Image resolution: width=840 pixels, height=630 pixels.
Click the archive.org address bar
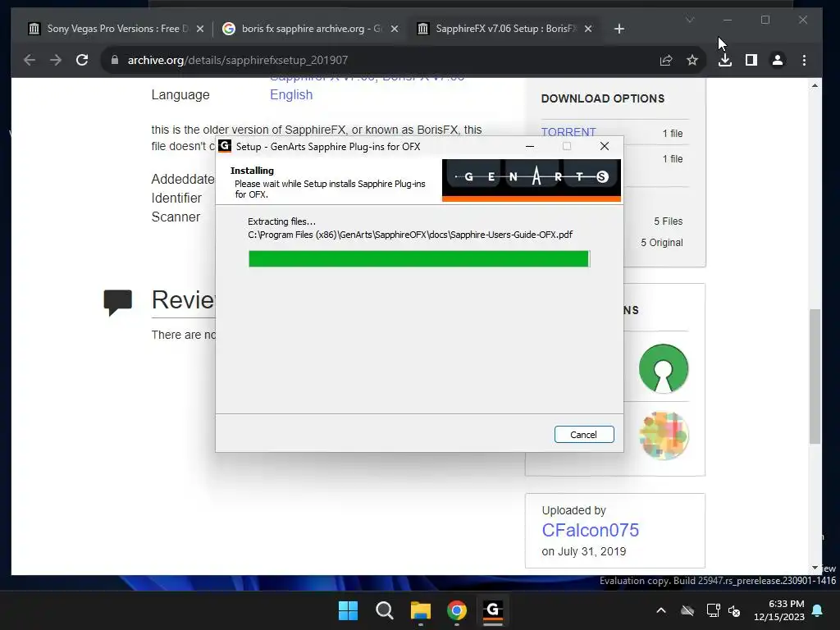375,60
